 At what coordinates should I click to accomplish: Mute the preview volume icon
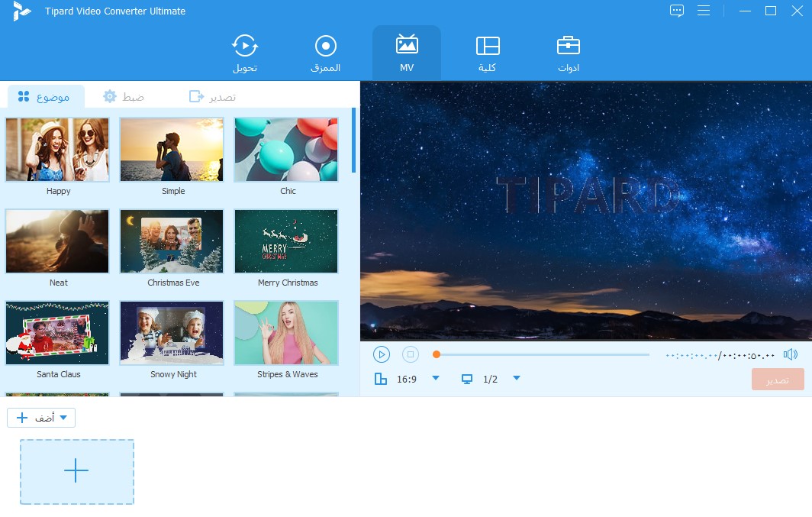click(x=791, y=354)
